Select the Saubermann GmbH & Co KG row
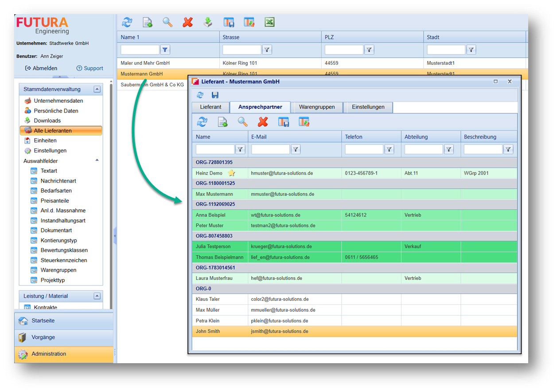 pyautogui.click(x=152, y=85)
